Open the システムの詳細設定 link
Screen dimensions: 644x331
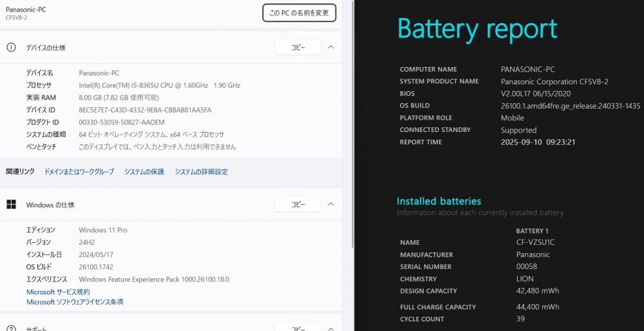pos(201,172)
